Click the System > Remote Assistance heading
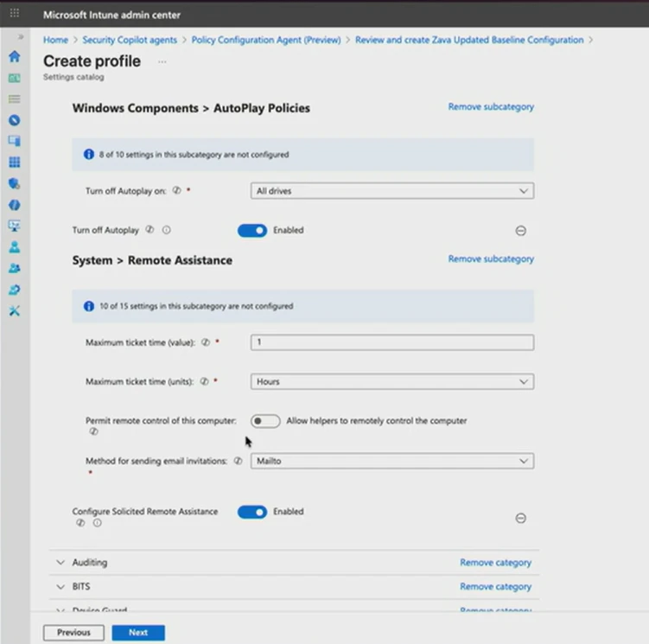 tap(152, 260)
